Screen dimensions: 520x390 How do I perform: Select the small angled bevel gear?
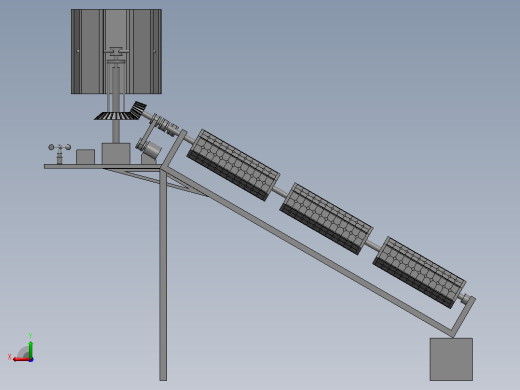click(x=138, y=110)
